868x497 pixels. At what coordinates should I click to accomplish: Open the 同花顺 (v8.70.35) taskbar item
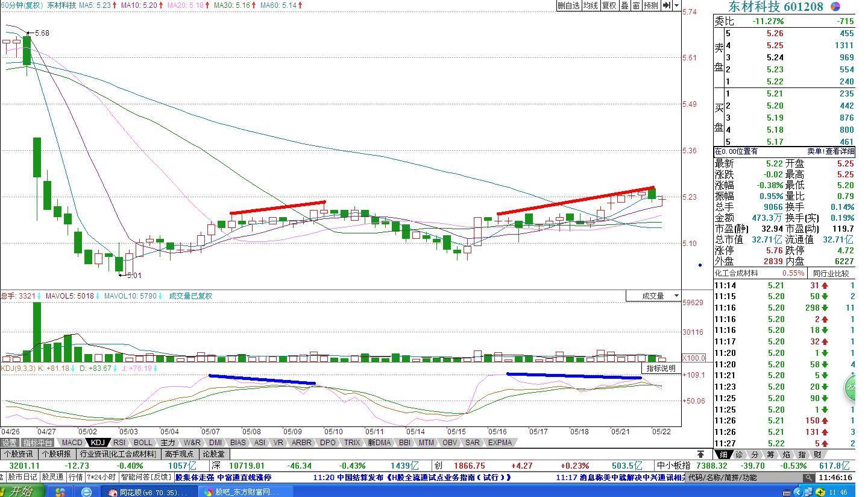(151, 492)
